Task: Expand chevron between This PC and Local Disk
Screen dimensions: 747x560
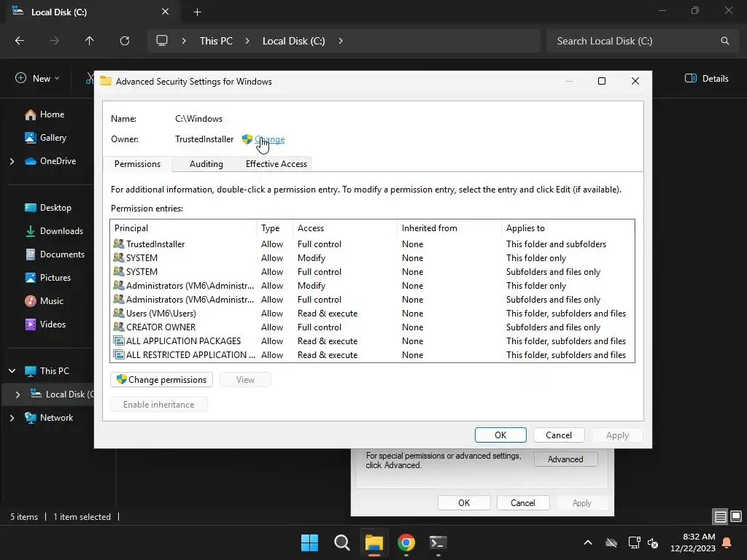Action: coord(247,41)
